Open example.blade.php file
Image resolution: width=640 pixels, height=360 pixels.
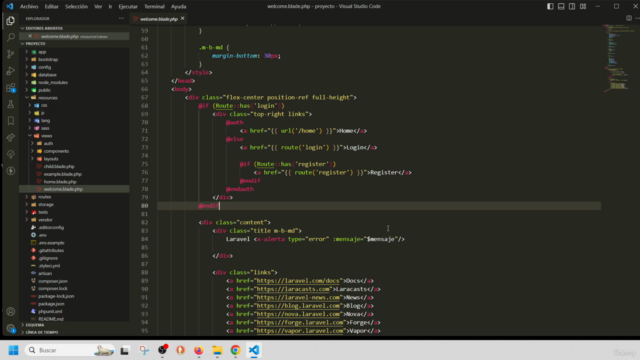[x=62, y=174]
